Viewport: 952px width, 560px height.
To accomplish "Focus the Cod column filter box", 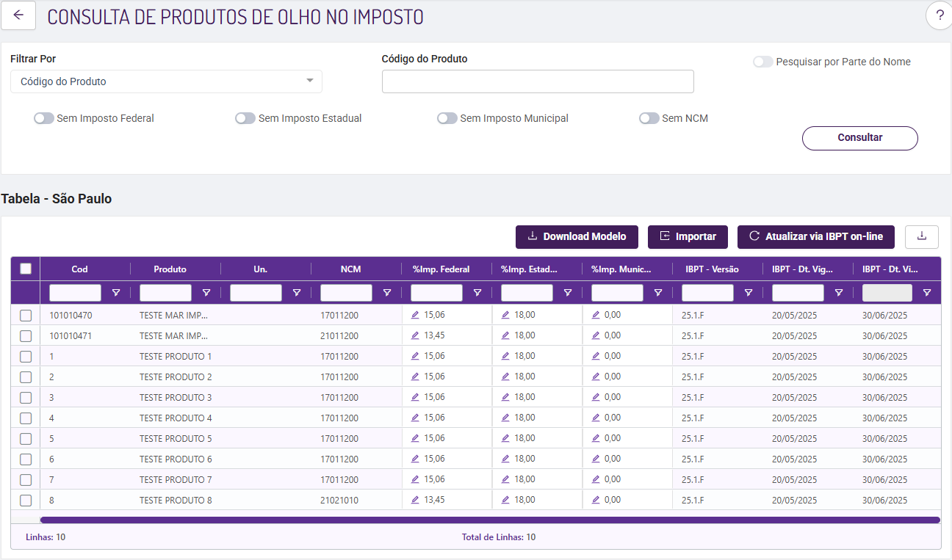I will point(75,293).
